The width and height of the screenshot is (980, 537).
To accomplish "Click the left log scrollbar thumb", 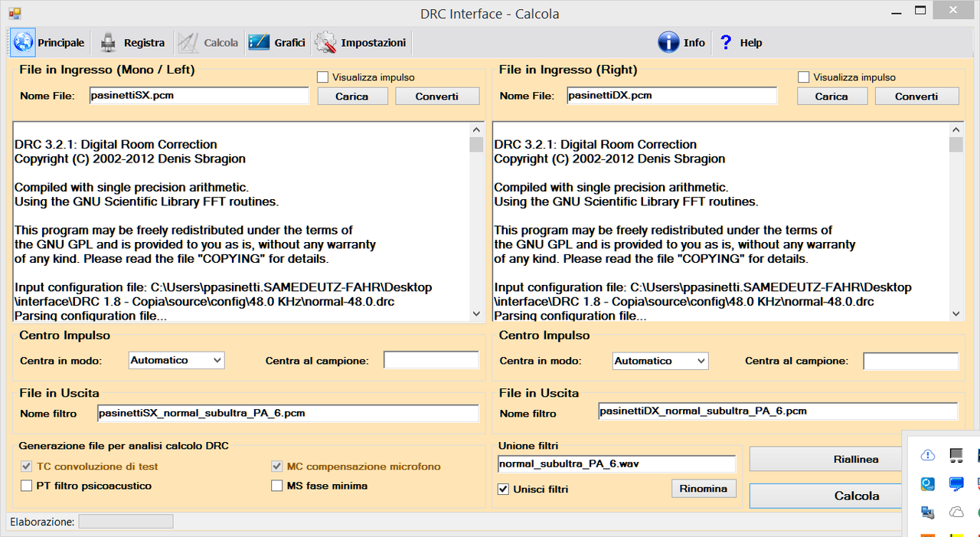I will [476, 145].
